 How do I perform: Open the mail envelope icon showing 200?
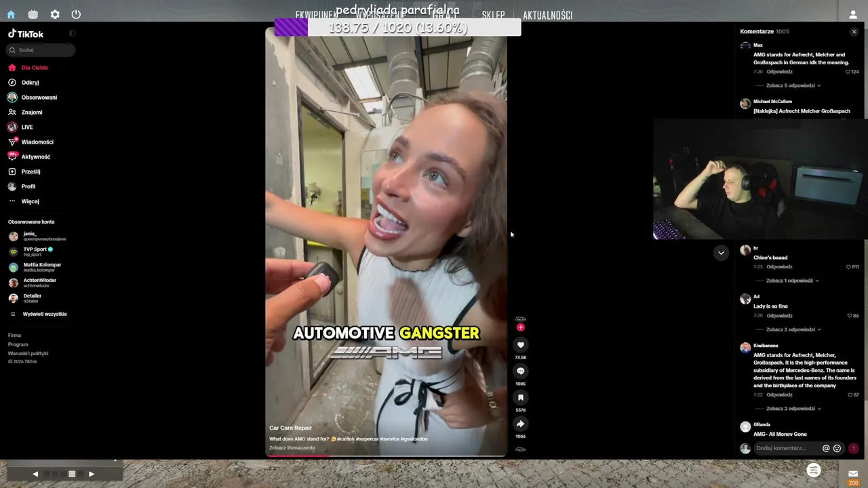(x=853, y=474)
